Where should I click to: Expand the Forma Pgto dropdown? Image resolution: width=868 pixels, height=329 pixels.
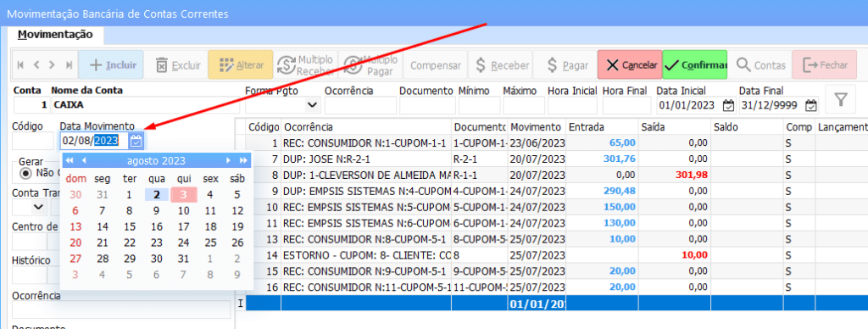pos(312,104)
